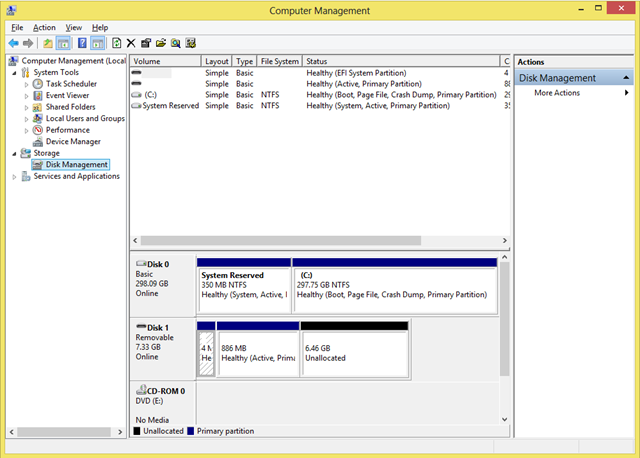Open the Action menu
The height and width of the screenshot is (458, 640).
point(44,27)
